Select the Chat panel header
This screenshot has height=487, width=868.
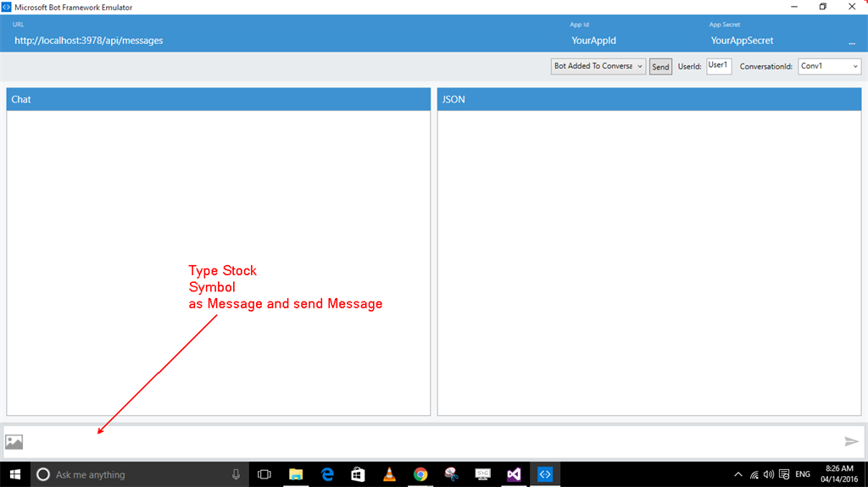point(218,99)
